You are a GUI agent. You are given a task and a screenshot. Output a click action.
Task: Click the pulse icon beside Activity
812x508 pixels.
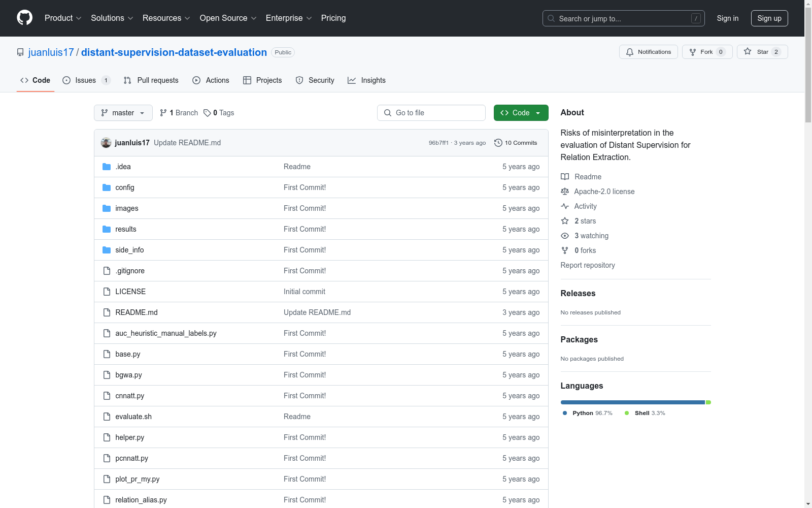(565, 206)
